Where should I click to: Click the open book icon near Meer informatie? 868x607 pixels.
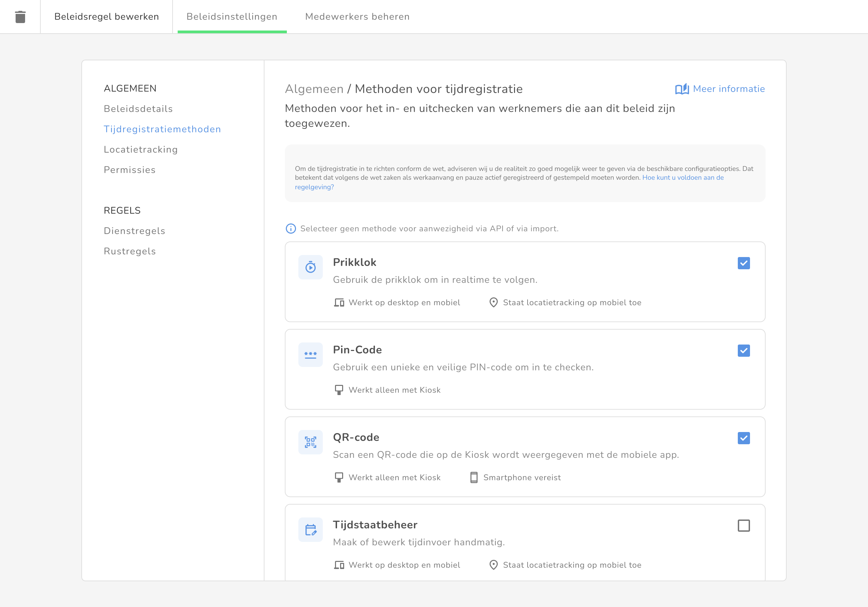click(682, 89)
